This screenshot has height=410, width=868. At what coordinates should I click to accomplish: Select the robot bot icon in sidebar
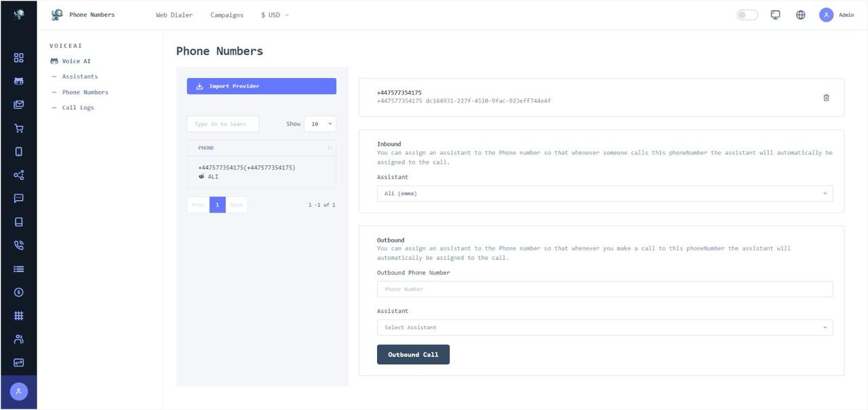coord(18,81)
